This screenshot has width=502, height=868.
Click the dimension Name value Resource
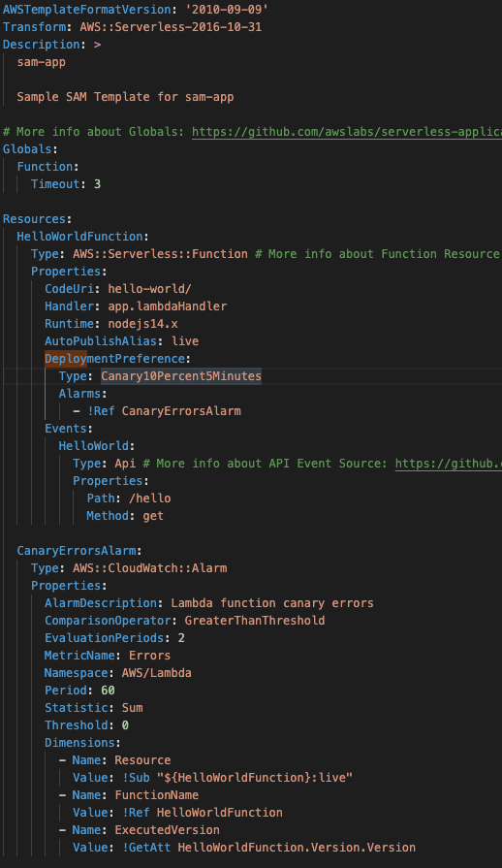pos(142,760)
